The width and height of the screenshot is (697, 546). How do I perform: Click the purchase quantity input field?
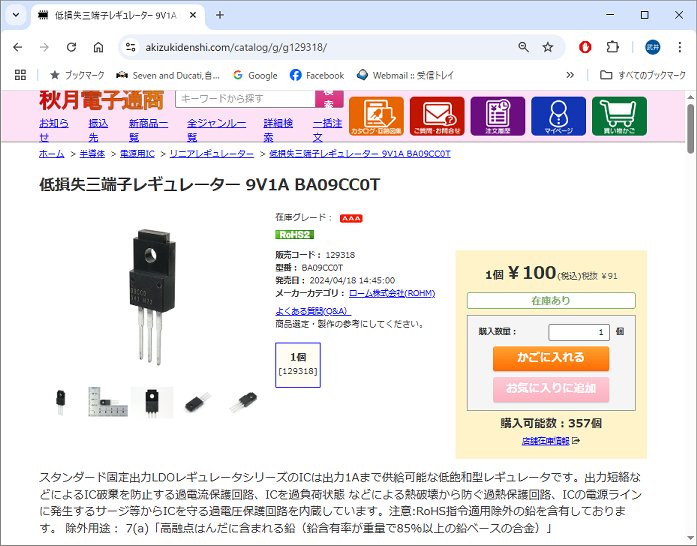[578, 332]
